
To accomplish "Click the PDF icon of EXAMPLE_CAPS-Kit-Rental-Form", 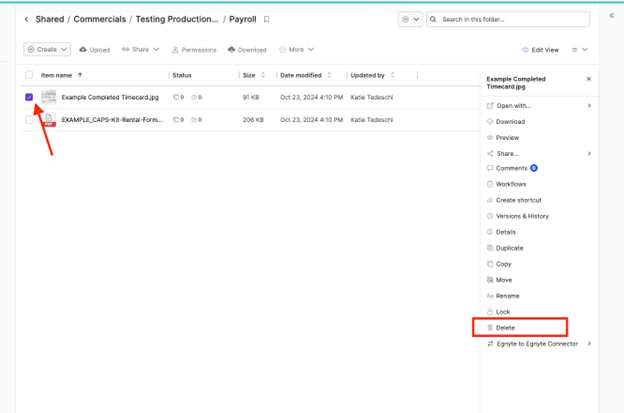I will pyautogui.click(x=49, y=120).
